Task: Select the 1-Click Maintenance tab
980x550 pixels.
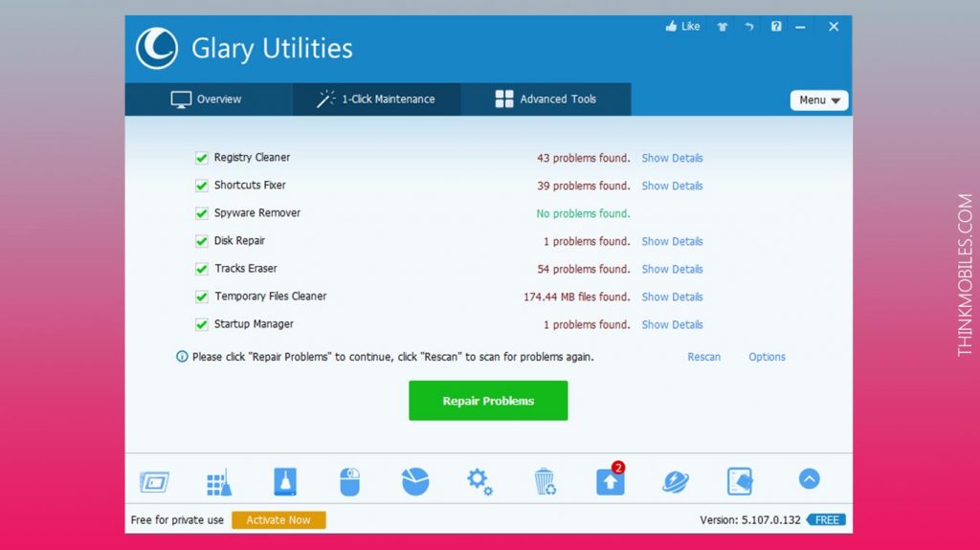Action: coord(376,99)
